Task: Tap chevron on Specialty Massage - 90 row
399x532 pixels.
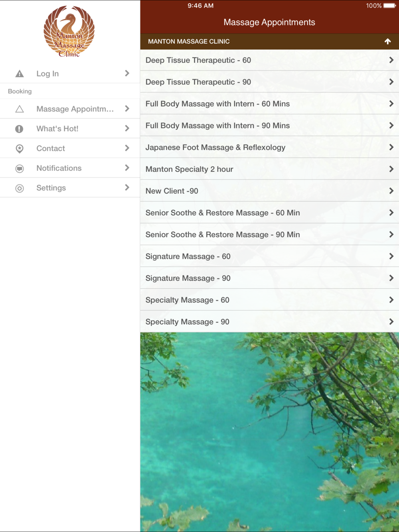Action: 391,322
